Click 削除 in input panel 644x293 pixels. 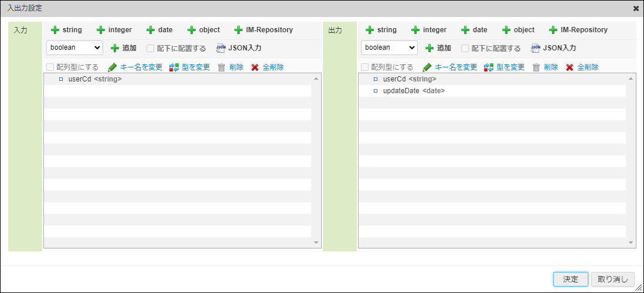pos(230,67)
